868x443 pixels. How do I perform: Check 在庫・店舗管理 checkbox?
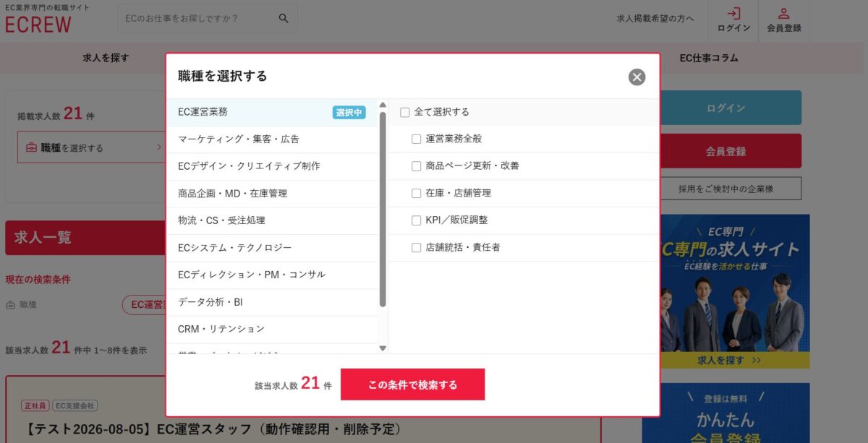pyautogui.click(x=417, y=193)
